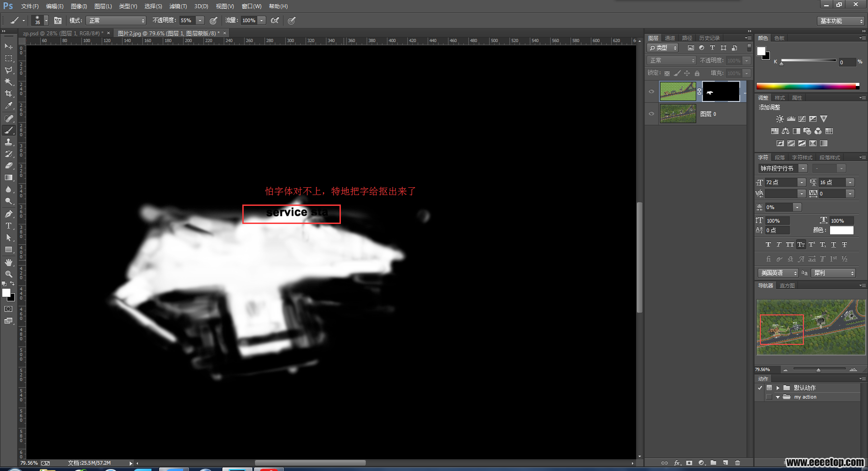
Task: Toggle lock position icon
Action: point(687,73)
